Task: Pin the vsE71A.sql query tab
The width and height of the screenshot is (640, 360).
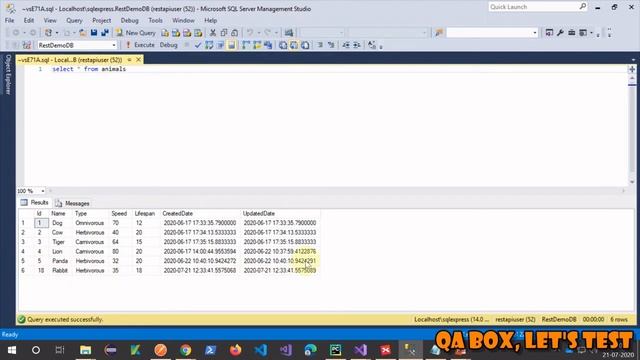Action: (x=129, y=60)
